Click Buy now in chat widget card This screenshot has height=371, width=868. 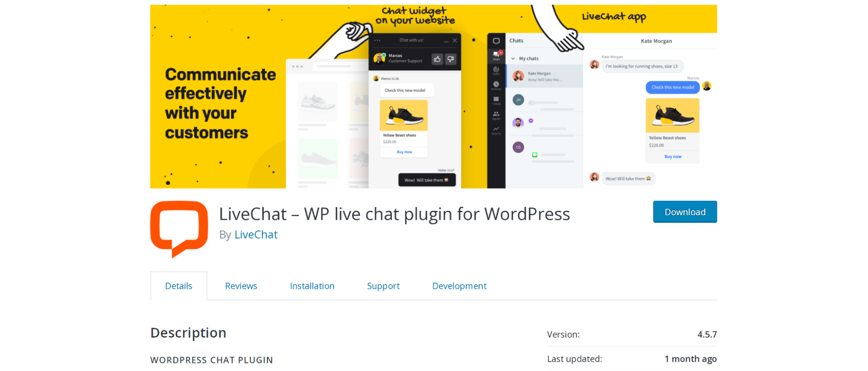(404, 152)
